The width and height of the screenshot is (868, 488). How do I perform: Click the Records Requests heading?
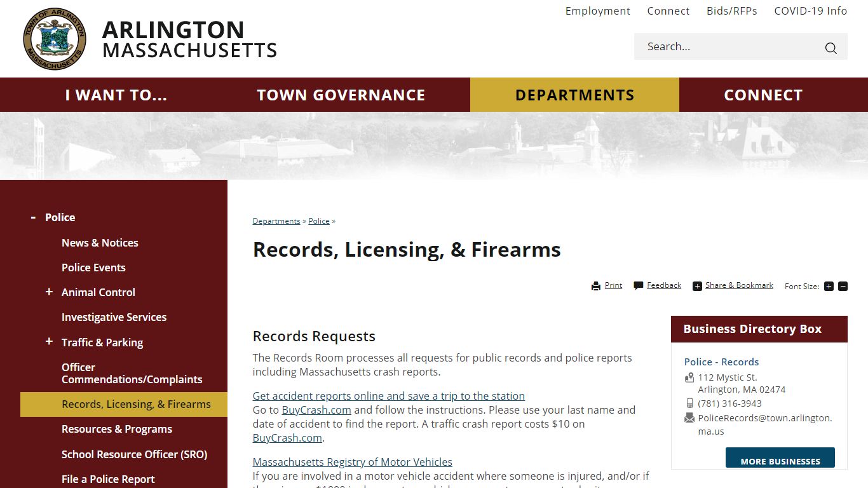[314, 336]
